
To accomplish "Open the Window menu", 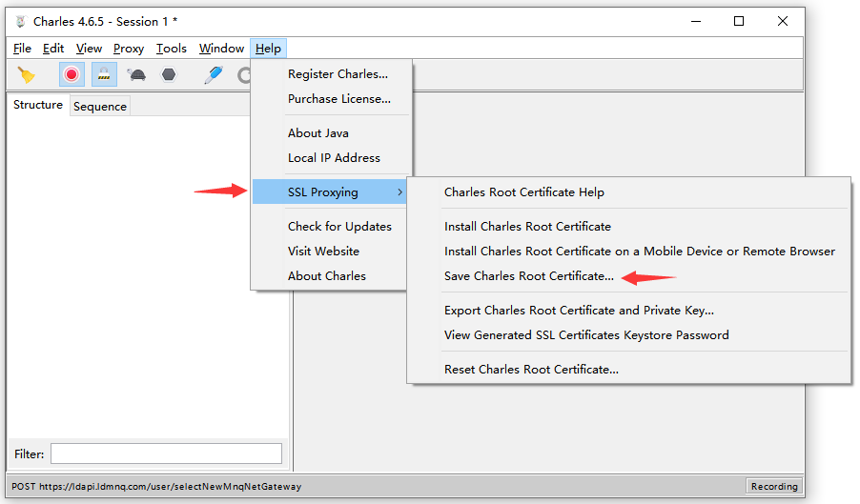I will pos(221,49).
